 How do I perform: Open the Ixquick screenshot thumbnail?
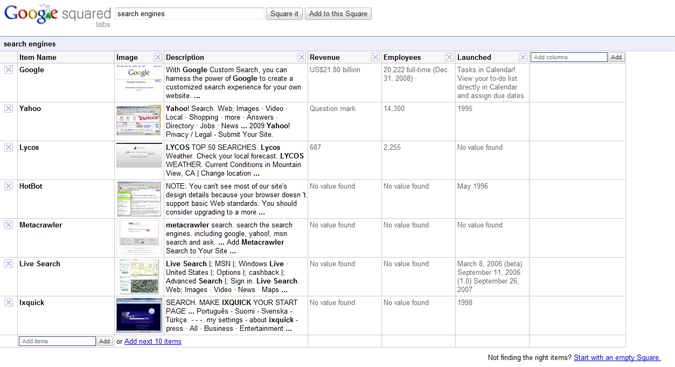(139, 315)
